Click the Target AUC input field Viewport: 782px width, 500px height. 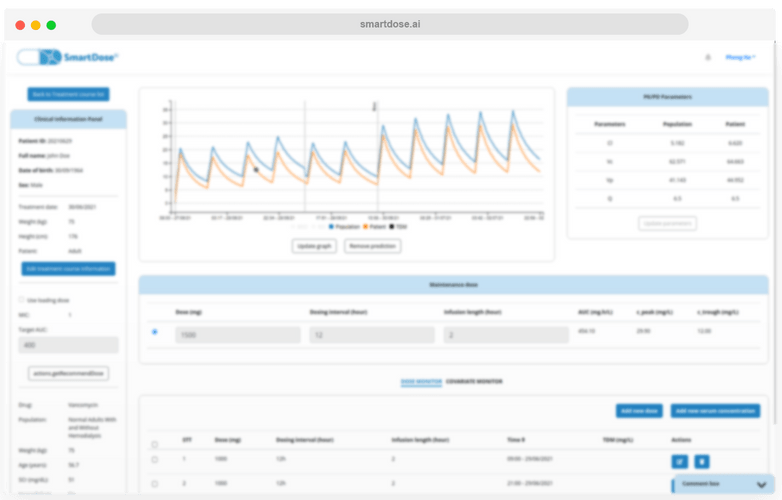68,345
